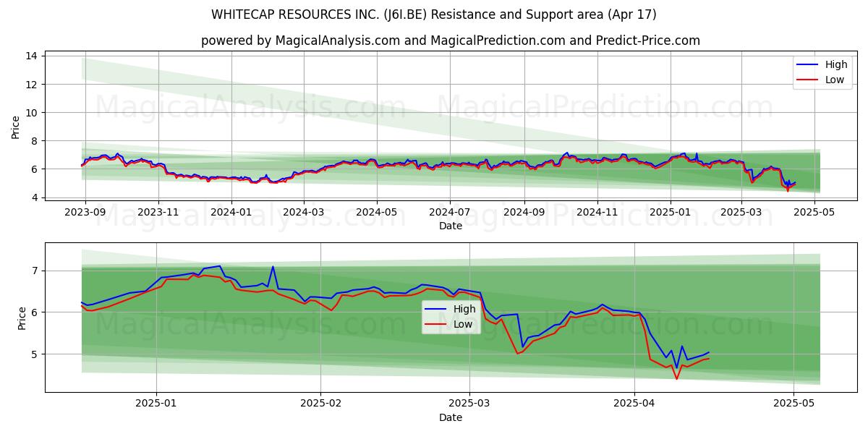Click the '2024-05' x-axis label
The width and height of the screenshot is (868, 434).
[x=376, y=212]
